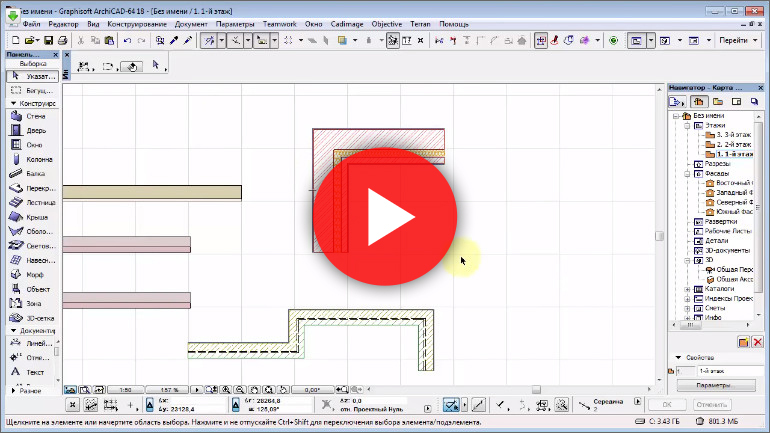This screenshot has height=433, width=770.
Task: Click the Отменить button
Action: tap(711, 405)
